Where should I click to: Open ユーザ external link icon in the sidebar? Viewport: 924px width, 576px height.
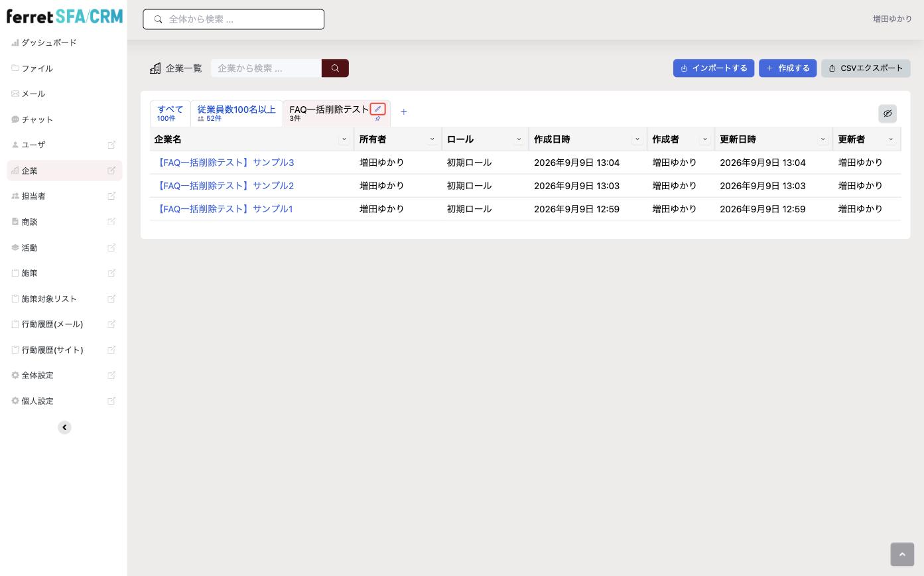coord(111,145)
